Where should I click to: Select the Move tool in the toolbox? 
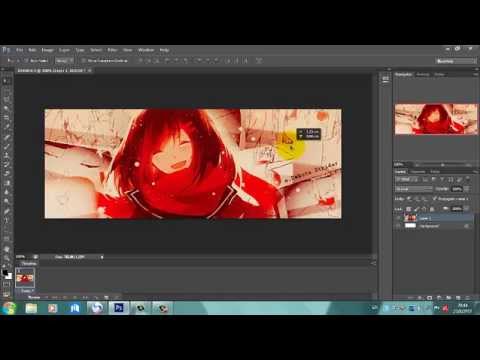[x=6, y=81]
